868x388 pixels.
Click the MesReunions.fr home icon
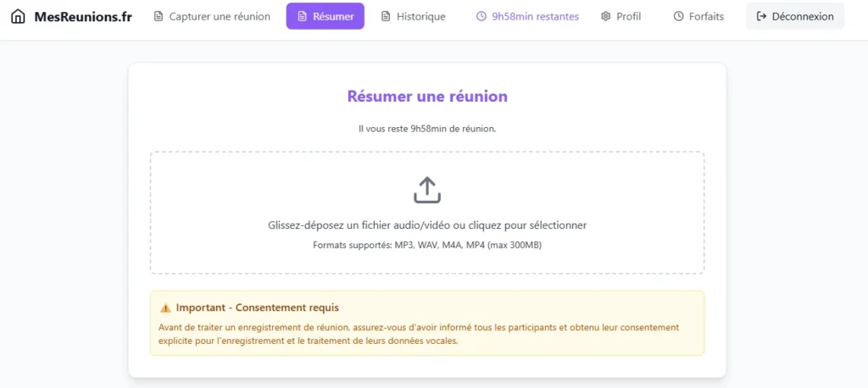point(19,17)
